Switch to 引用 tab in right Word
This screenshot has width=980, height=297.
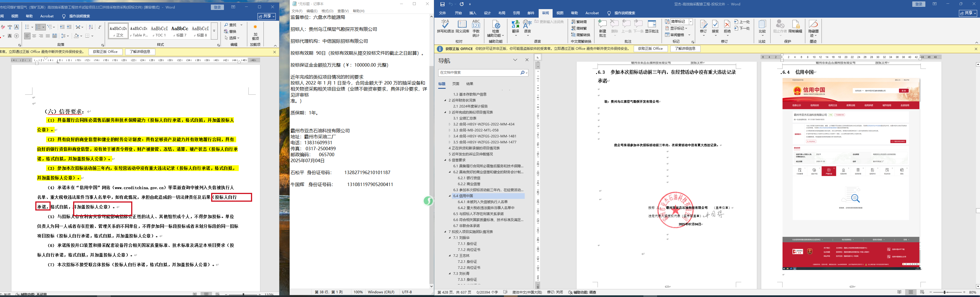(x=516, y=13)
